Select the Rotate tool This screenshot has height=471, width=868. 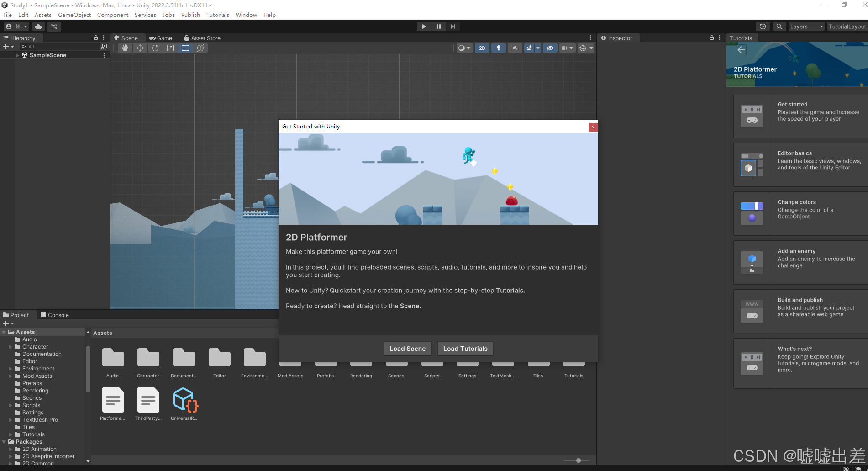pos(155,48)
